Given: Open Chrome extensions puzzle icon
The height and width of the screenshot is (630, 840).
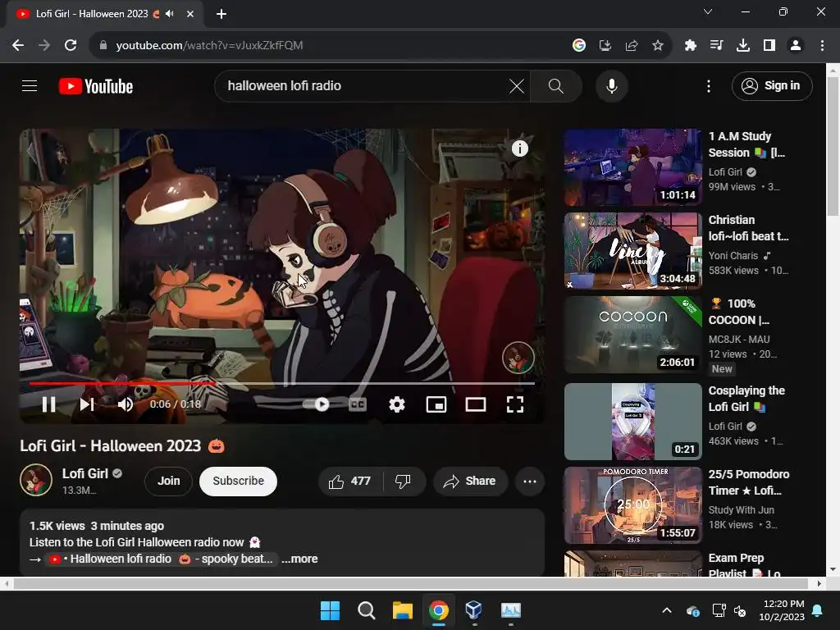Looking at the screenshot, I should [691, 46].
